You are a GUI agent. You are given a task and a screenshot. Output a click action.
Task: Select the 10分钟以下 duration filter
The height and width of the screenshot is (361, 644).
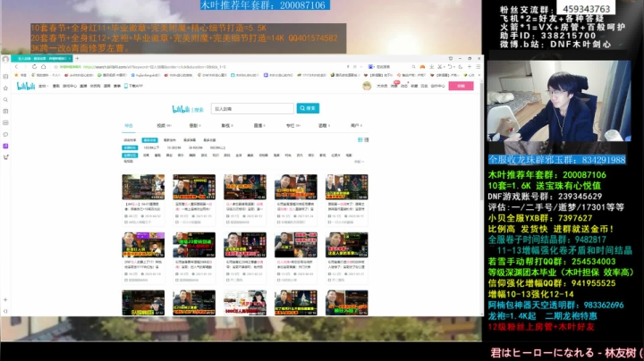(151, 147)
